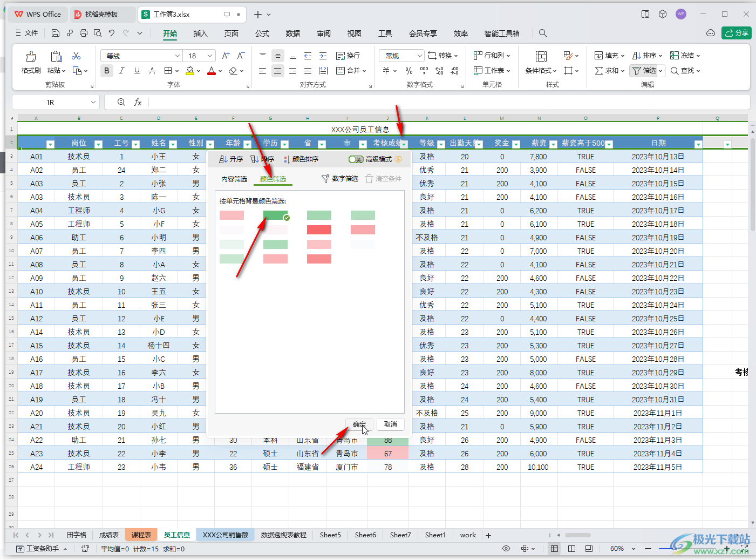Toggle center horizontal alignment
The height and width of the screenshot is (560, 756).
[277, 71]
